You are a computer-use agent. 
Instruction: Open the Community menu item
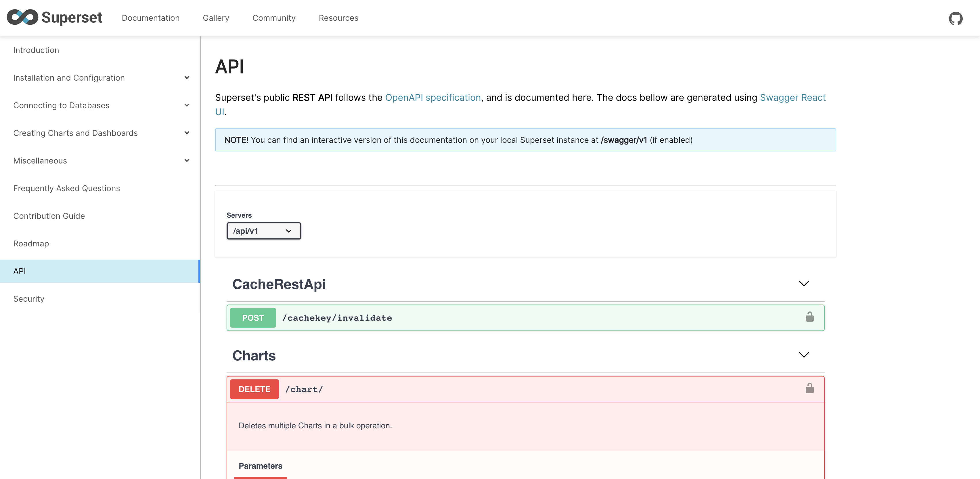pyautogui.click(x=273, y=18)
